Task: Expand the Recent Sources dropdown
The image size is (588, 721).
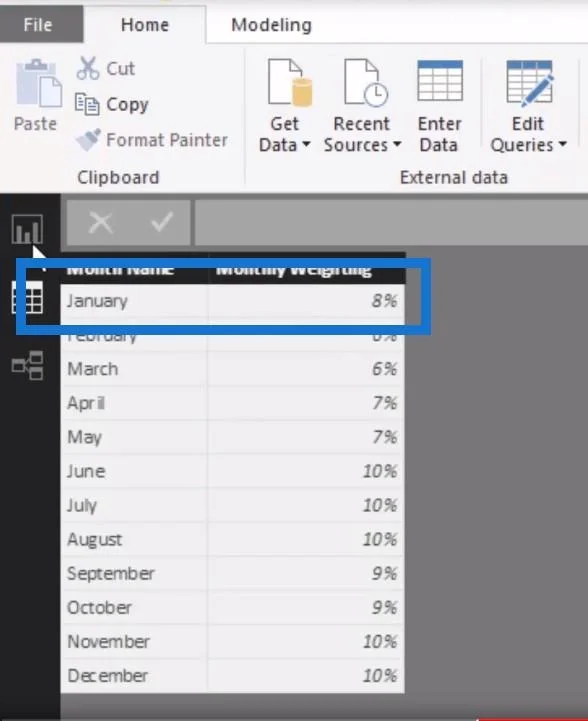Action: (397, 145)
